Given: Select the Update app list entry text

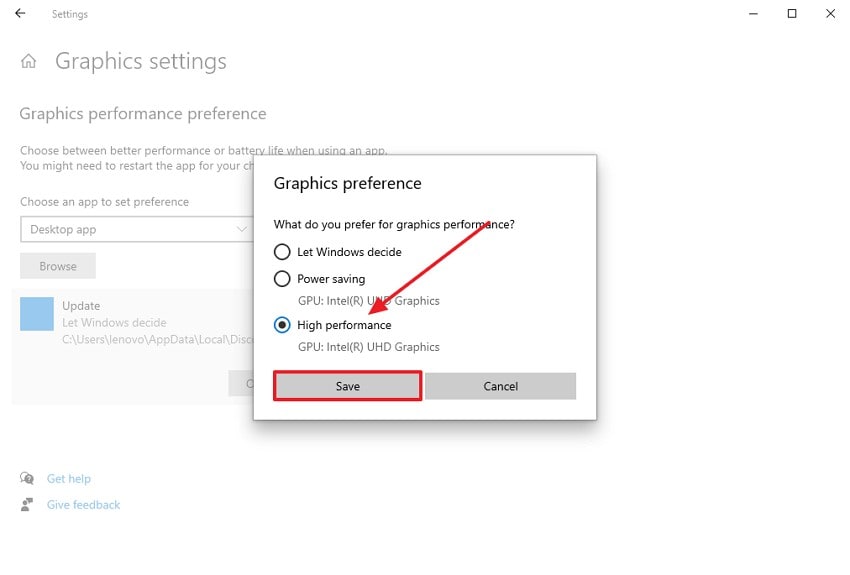Looking at the screenshot, I should (x=81, y=306).
